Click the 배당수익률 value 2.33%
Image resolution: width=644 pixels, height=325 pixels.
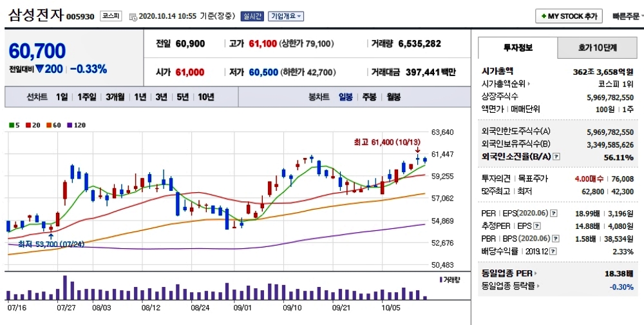[623, 251]
